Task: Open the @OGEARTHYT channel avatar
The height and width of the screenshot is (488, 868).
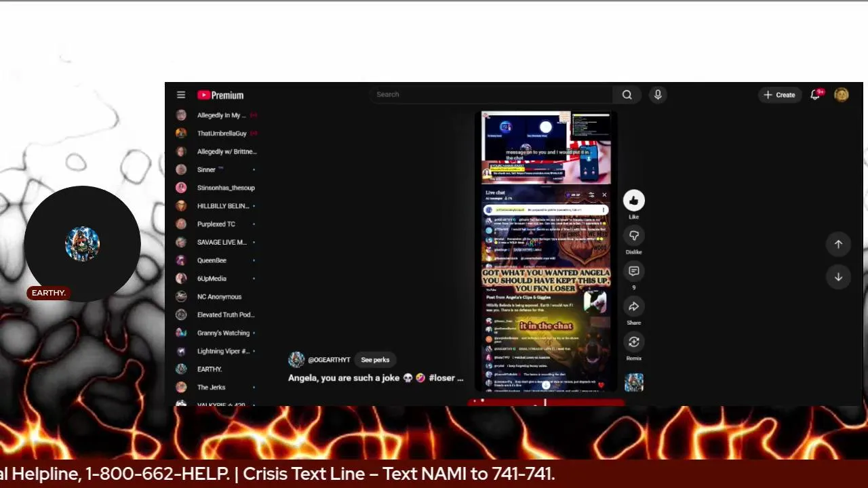Action: [296, 360]
